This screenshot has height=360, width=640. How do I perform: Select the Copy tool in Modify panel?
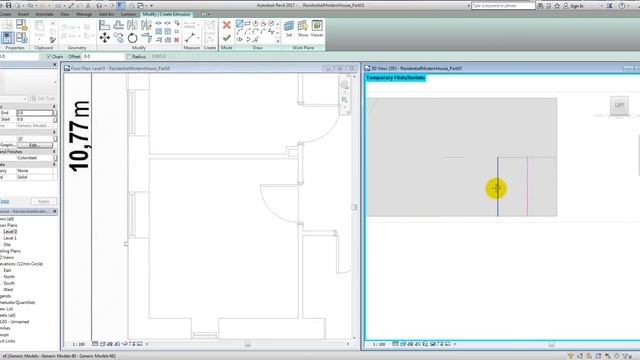click(x=118, y=38)
